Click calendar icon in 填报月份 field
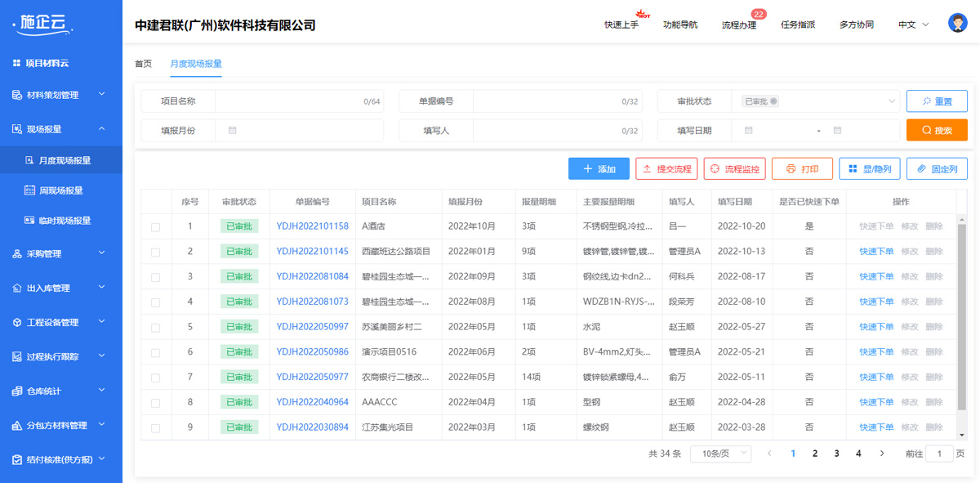 click(233, 131)
